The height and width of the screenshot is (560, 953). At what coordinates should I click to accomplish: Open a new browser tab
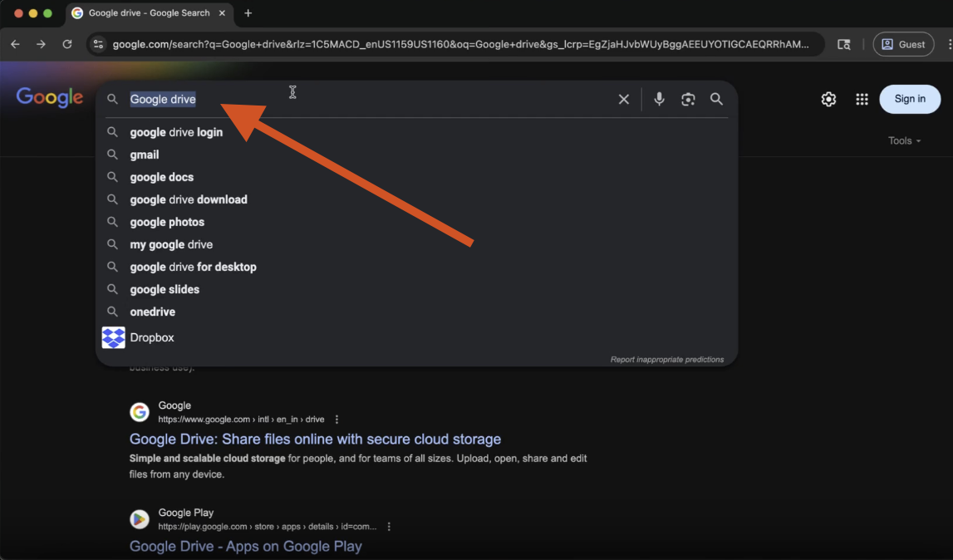pyautogui.click(x=248, y=12)
